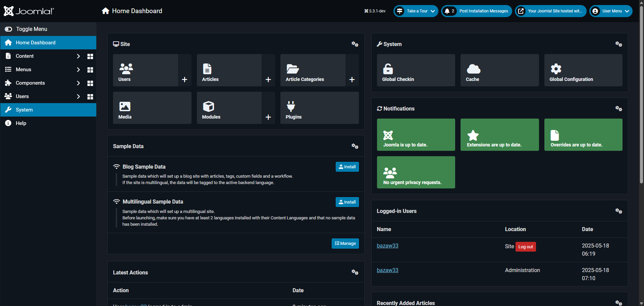Open the User Menu dropdown
The width and height of the screenshot is (644, 306).
pos(611,11)
